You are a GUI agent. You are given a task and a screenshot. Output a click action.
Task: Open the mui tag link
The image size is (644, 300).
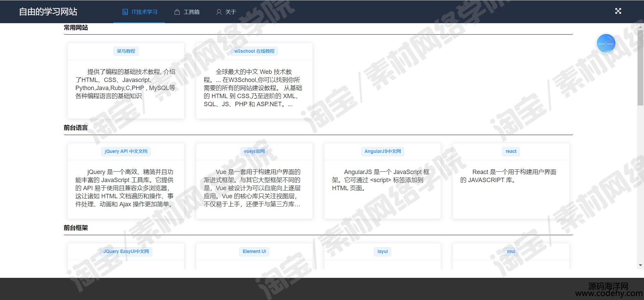(511, 251)
